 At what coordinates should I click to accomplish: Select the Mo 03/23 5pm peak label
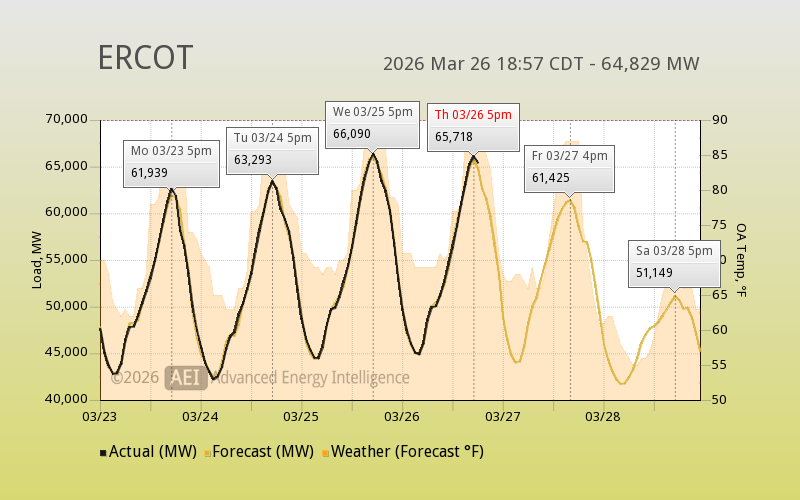171,161
